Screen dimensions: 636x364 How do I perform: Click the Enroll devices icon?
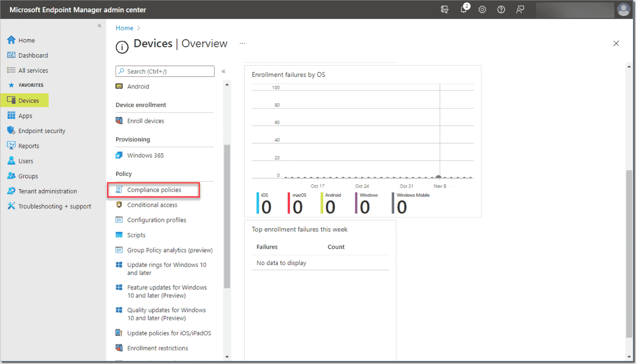click(x=119, y=121)
